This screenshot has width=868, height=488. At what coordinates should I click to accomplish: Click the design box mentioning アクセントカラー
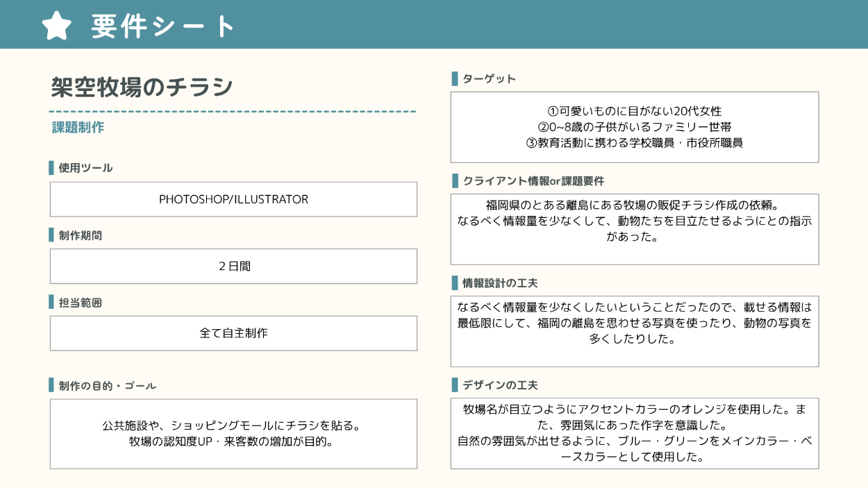click(634, 433)
